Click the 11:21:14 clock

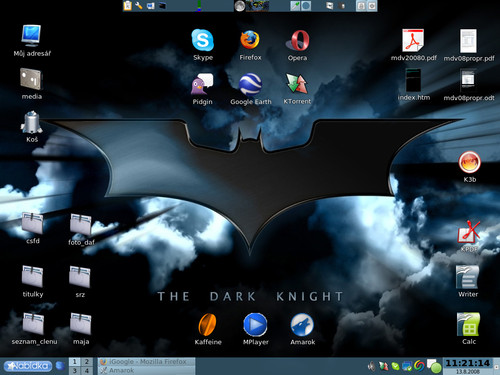[x=468, y=363]
